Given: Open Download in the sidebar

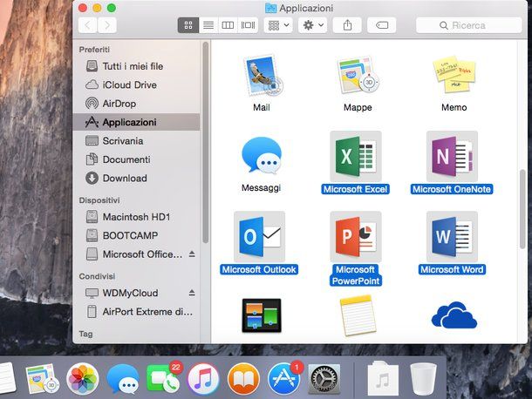Looking at the screenshot, I should 136,178.
